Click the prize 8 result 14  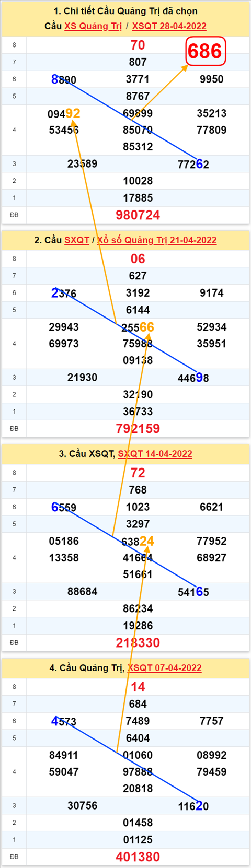pyautogui.click(x=138, y=687)
